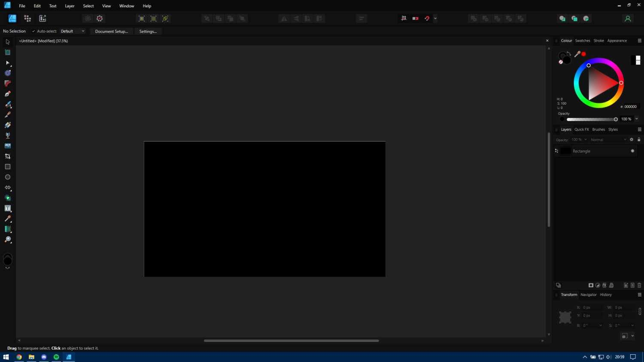
Task: Select the Vector Crop tool
Action: (x=7, y=156)
